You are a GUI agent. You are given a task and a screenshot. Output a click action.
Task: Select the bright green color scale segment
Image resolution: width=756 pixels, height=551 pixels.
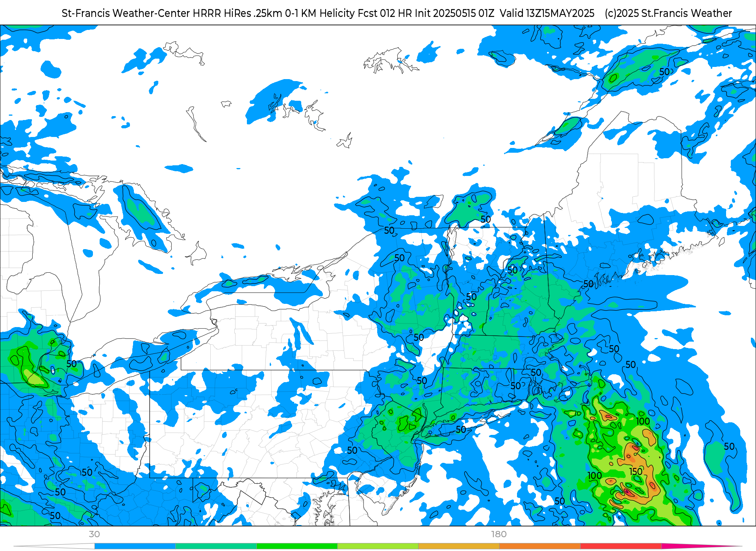[297, 546]
